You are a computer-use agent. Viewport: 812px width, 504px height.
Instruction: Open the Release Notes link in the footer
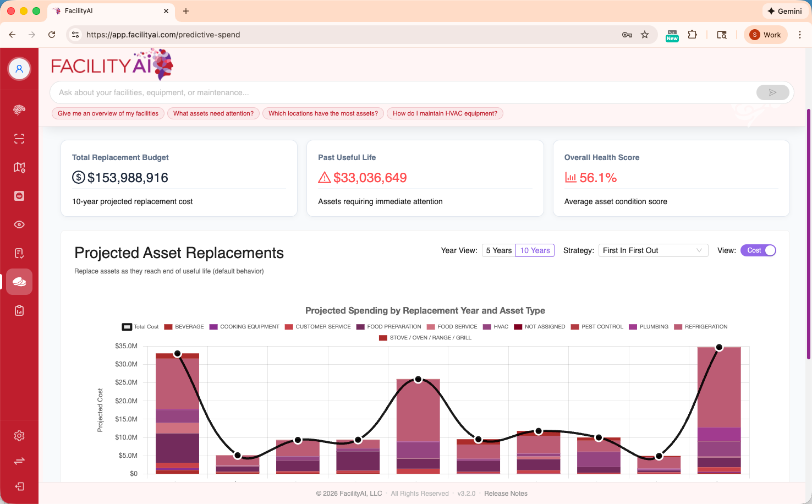[506, 493]
